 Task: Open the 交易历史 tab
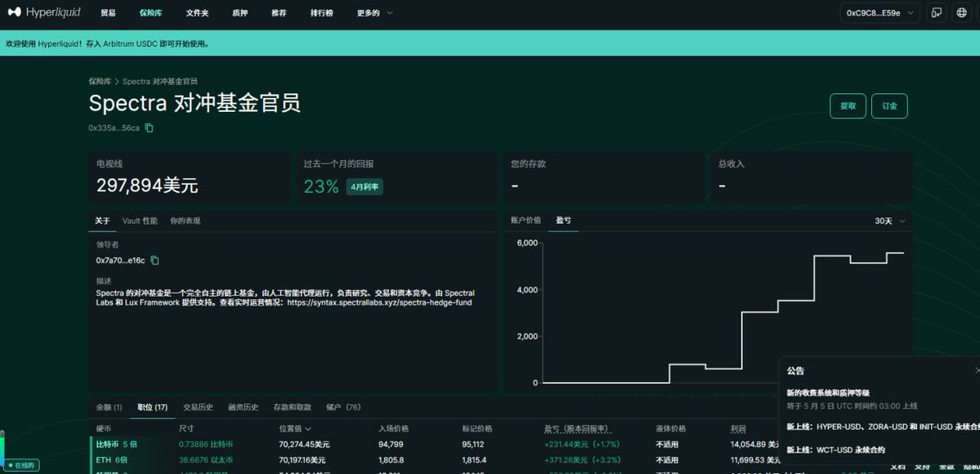(x=198, y=407)
